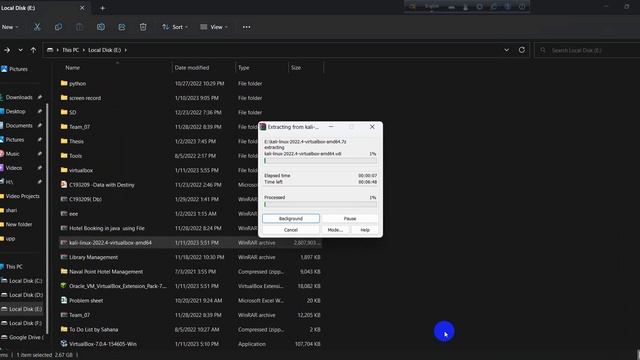Select Oracle_VM_VirtualBox_Extension_Pack file
This screenshot has width=640, height=360.
coord(118,286)
